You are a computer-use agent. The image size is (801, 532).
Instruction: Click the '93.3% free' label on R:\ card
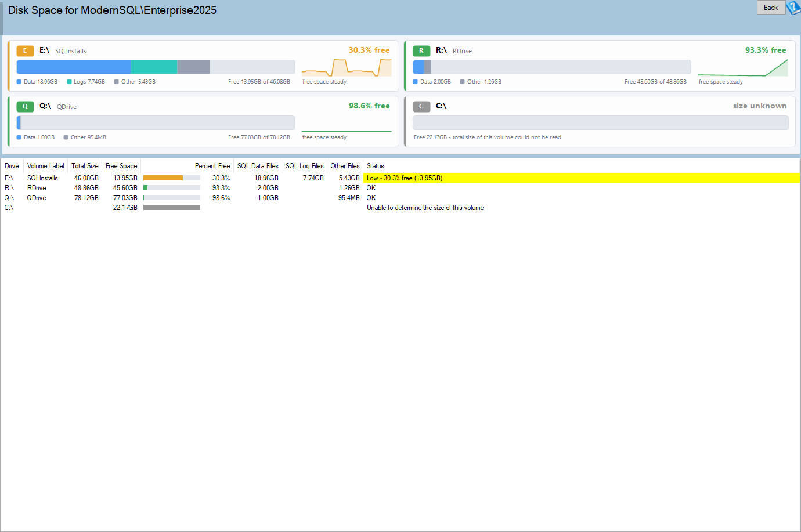pyautogui.click(x=766, y=50)
